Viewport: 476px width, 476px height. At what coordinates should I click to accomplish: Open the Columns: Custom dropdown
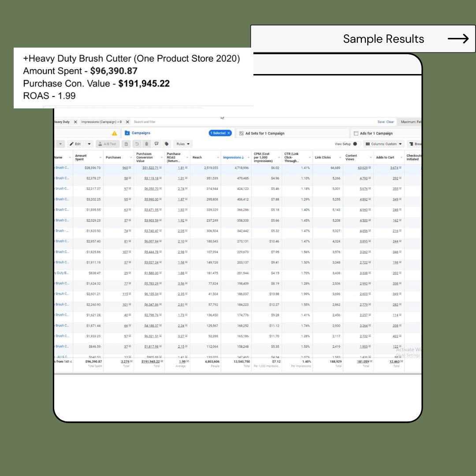coord(384,144)
